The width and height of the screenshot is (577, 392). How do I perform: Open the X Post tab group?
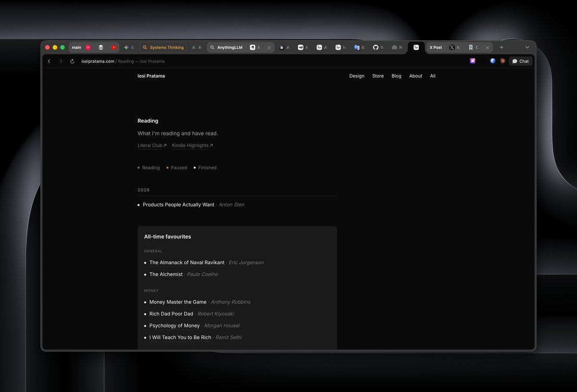[435, 48]
